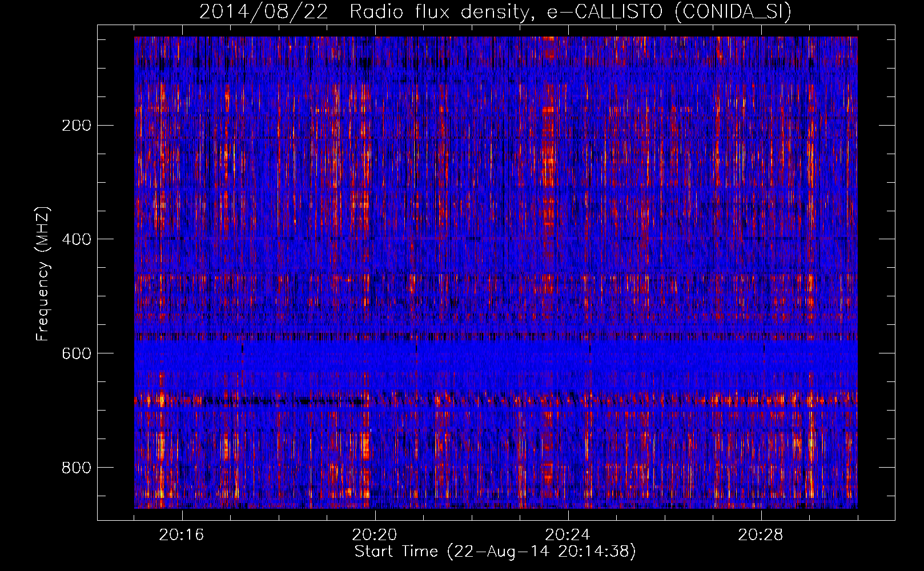The height and width of the screenshot is (571, 924).
Task: Click the 20:24 time tick label
Action: point(568,535)
